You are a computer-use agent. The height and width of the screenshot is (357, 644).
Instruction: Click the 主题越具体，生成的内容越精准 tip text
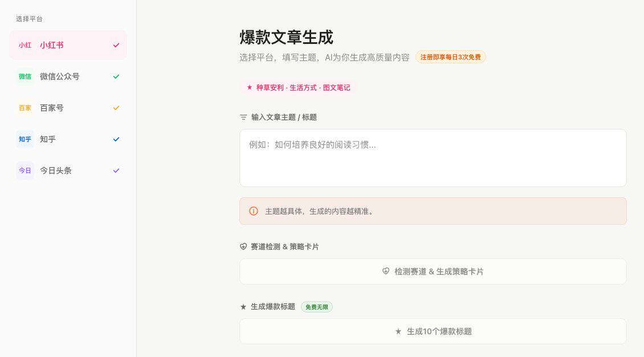pos(320,211)
